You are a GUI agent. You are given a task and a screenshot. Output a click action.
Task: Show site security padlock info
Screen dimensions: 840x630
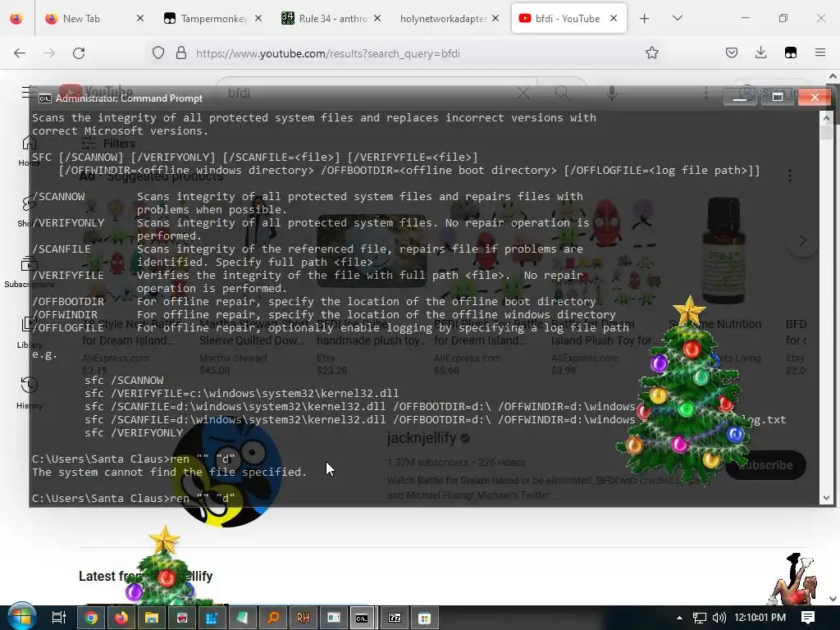coord(181,53)
